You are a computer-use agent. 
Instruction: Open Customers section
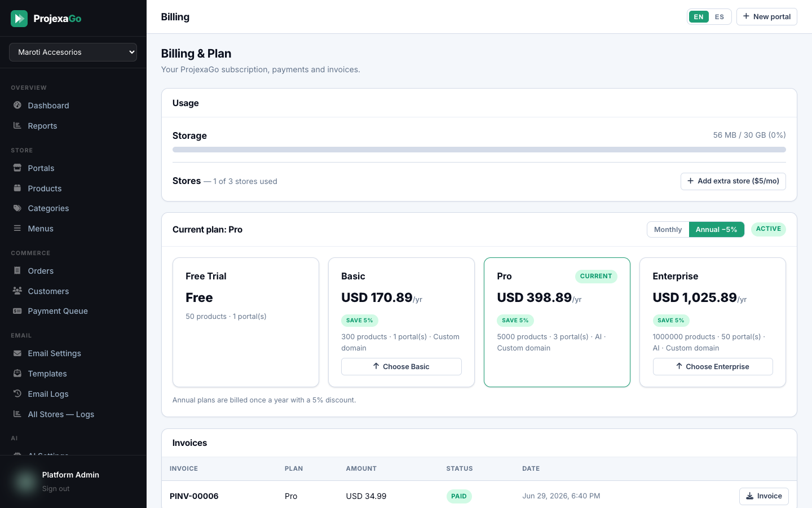point(73,291)
